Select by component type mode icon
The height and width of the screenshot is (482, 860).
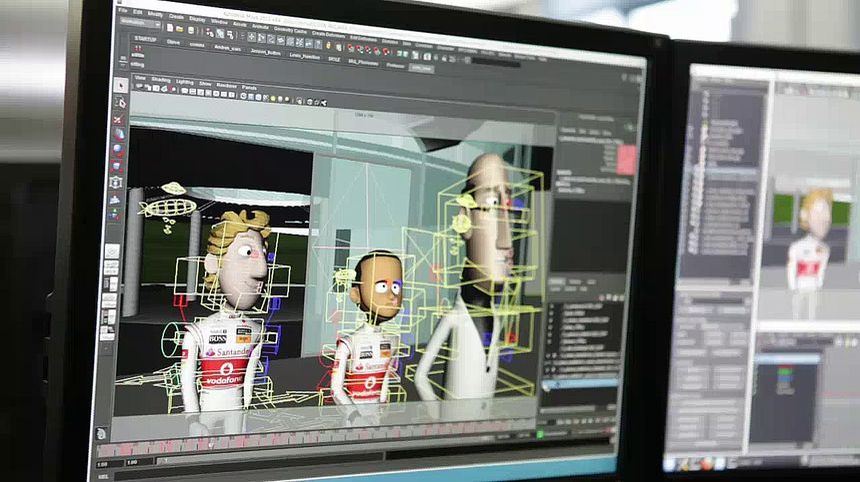coord(230,35)
